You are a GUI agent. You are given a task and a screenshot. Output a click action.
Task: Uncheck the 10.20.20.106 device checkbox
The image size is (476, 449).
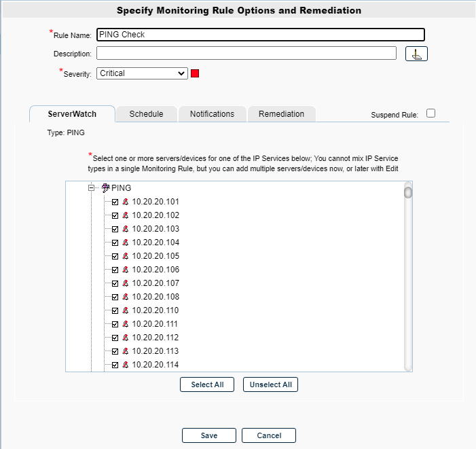(x=115, y=270)
